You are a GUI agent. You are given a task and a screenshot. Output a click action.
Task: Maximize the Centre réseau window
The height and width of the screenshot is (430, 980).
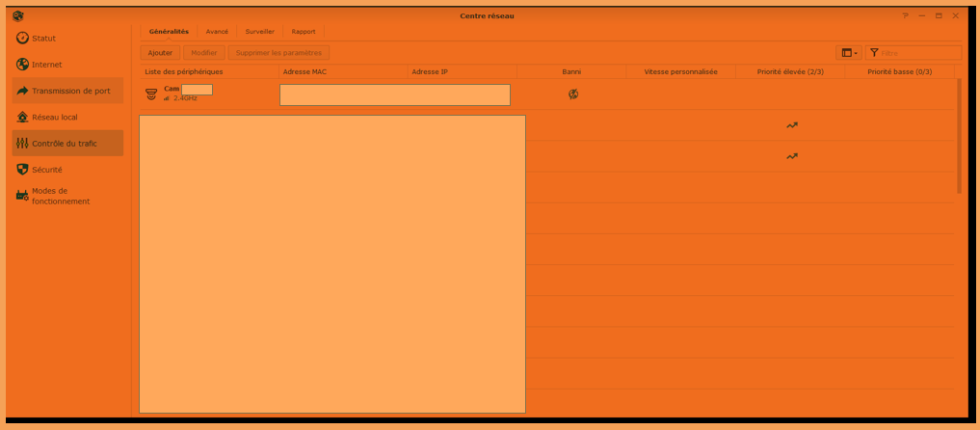(939, 15)
